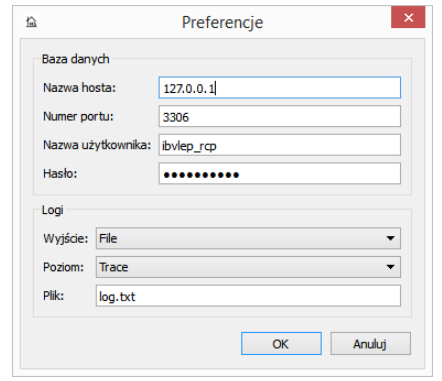442x381 pixels.
Task: Expand the Poziom dropdown showing Trace
Action: click(x=248, y=267)
